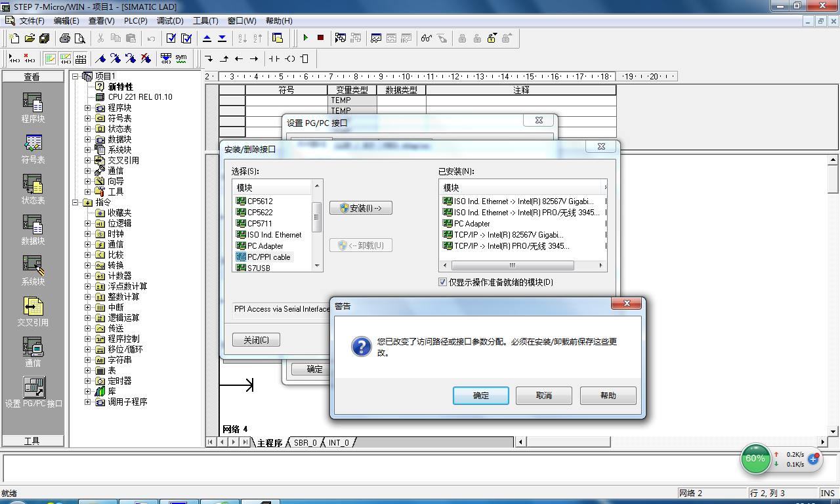Collapse the 项目1 root node
Image resolution: width=840 pixels, height=504 pixels.
[76, 76]
